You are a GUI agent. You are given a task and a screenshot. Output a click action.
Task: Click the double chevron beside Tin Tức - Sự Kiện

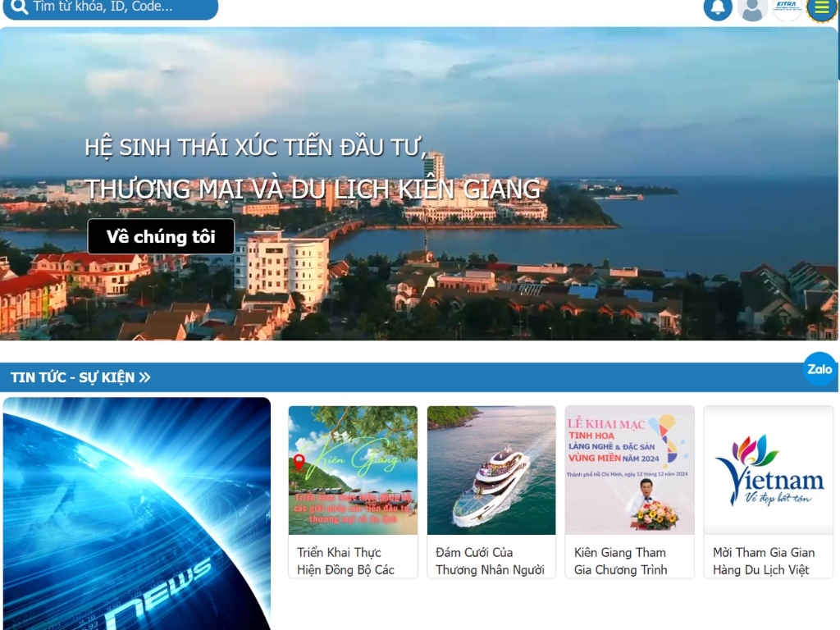(x=145, y=377)
